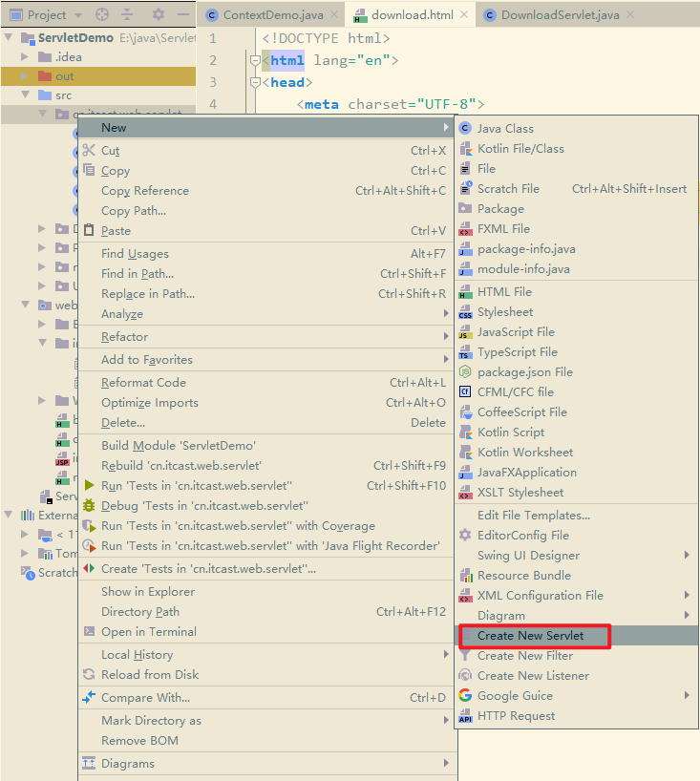This screenshot has width=700, height=781.
Task: Click the Debug bug icon
Action: (x=89, y=506)
